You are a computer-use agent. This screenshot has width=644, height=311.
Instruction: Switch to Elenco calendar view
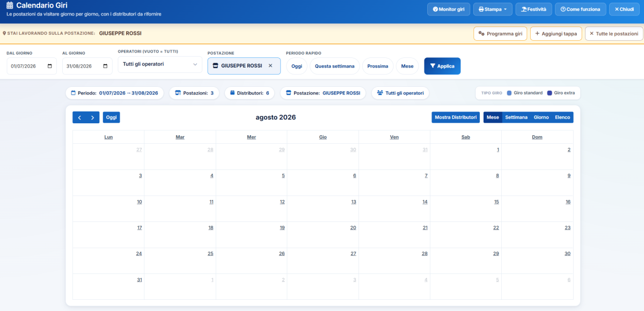pos(562,117)
